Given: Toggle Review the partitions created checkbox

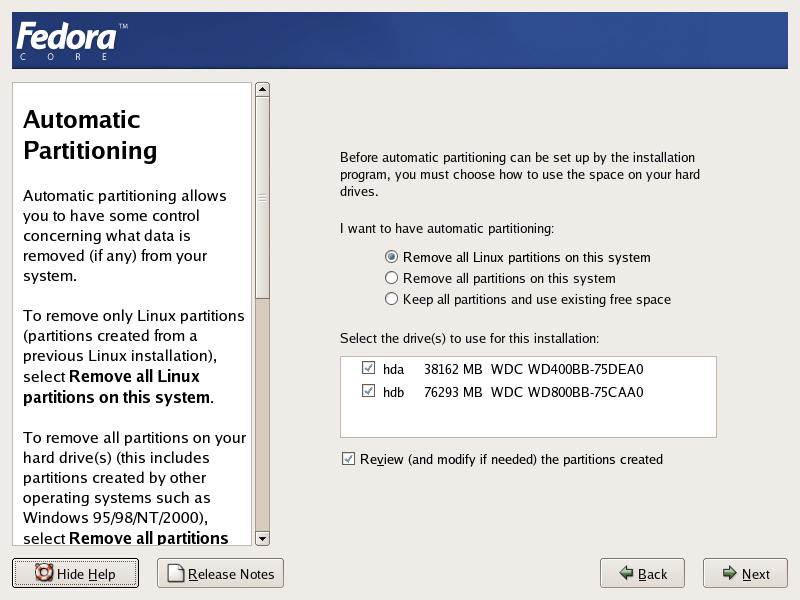Looking at the screenshot, I should (348, 459).
